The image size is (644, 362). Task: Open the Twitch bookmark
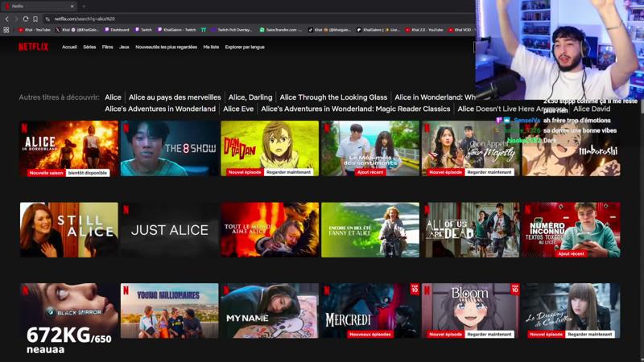(x=144, y=30)
